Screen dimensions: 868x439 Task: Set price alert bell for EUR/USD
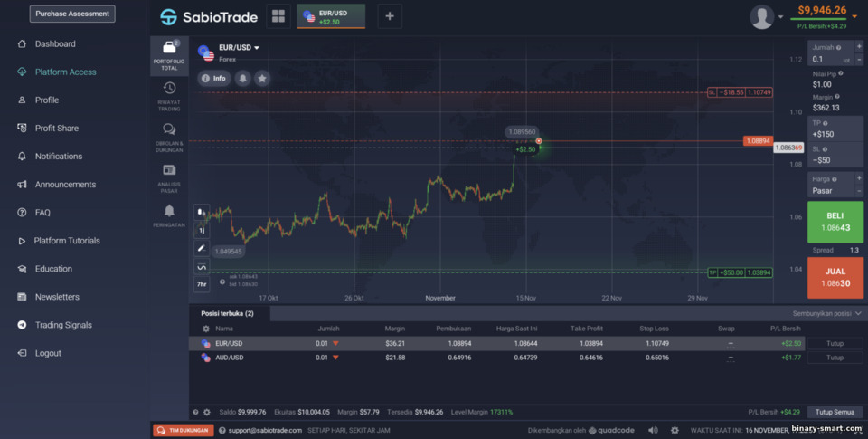[x=242, y=78]
